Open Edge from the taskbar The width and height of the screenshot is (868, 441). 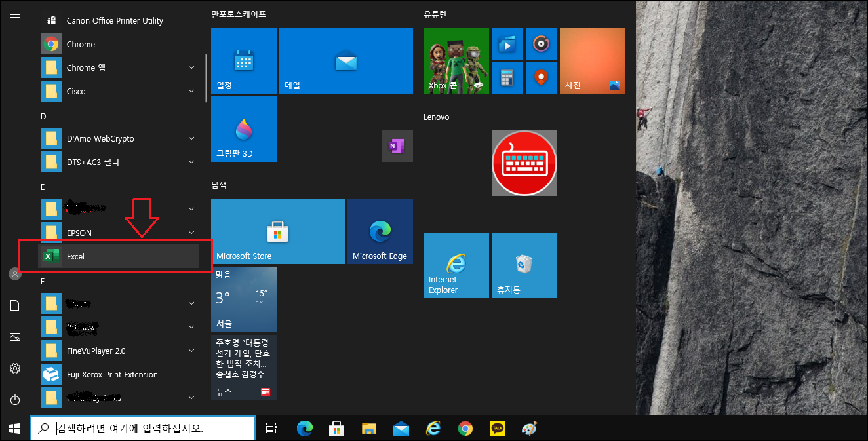pyautogui.click(x=305, y=429)
